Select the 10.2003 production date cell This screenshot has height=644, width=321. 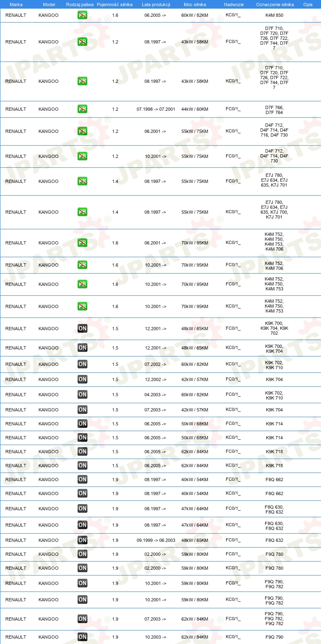tap(155, 637)
